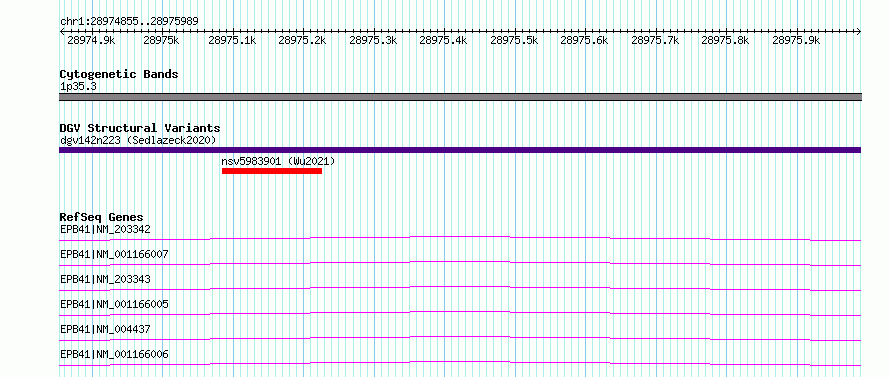This screenshot has width=890, height=377.
Task: Open the dgv142n223 (Sedlazeck2020) variant label
Action: point(138,140)
